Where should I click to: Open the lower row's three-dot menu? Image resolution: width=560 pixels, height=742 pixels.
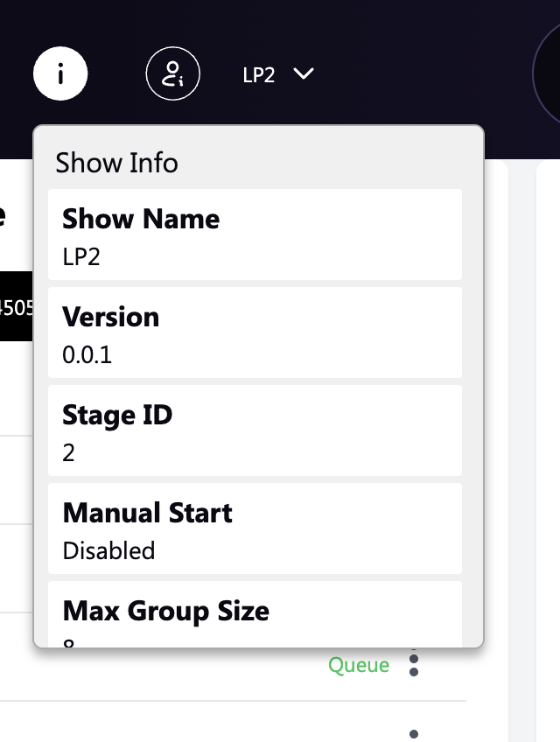(x=414, y=733)
